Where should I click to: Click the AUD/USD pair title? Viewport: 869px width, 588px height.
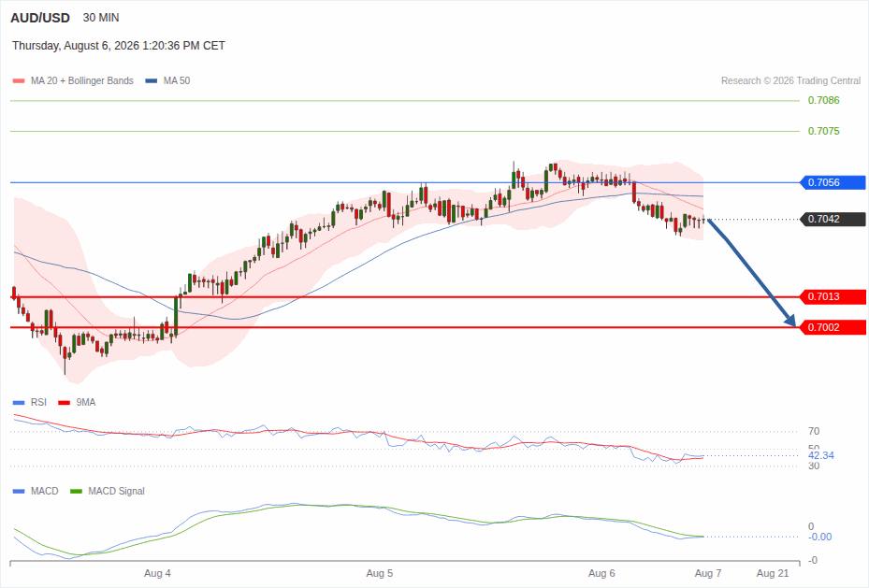(40, 18)
